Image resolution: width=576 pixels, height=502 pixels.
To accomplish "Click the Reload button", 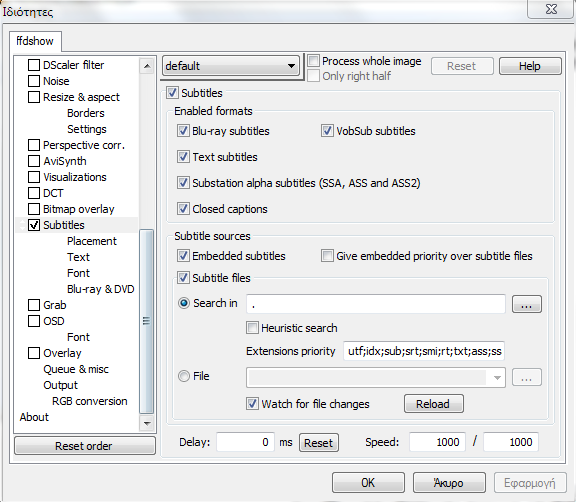I will (433, 404).
